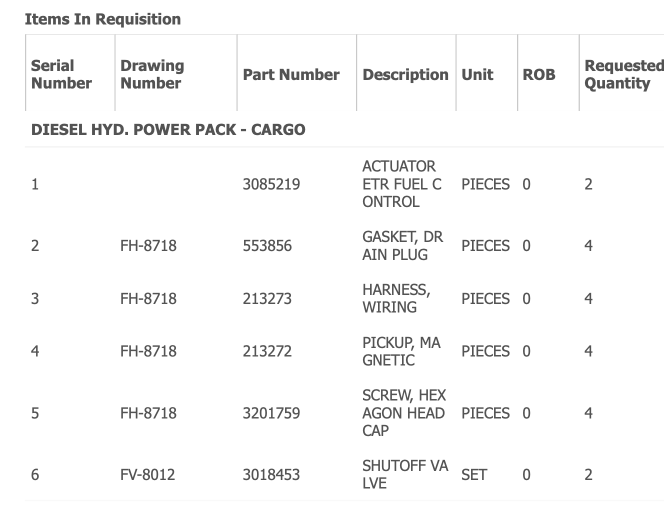The height and width of the screenshot is (524, 664).
Task: Click the Serial Number column header
Action: [61, 74]
